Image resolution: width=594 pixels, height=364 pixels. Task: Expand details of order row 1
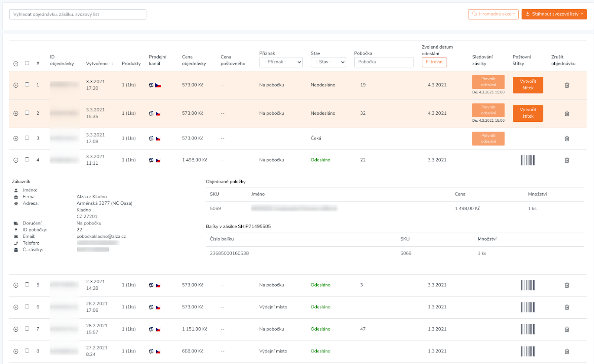pos(16,85)
